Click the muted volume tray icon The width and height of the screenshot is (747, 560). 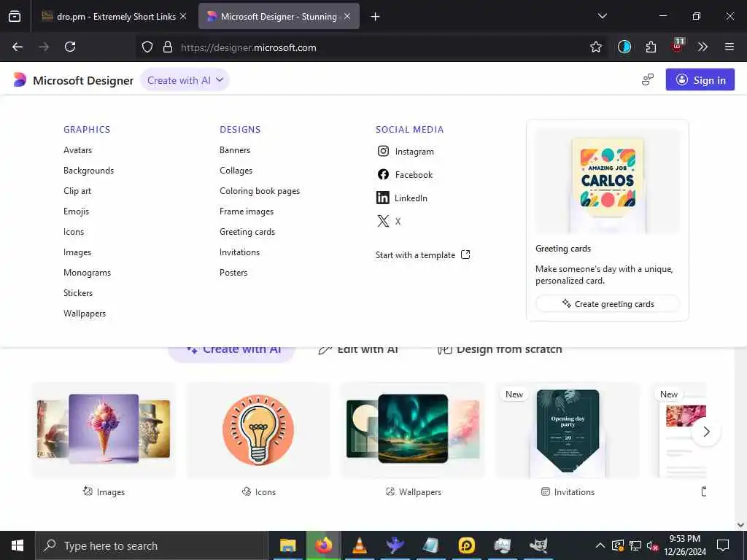point(652,545)
